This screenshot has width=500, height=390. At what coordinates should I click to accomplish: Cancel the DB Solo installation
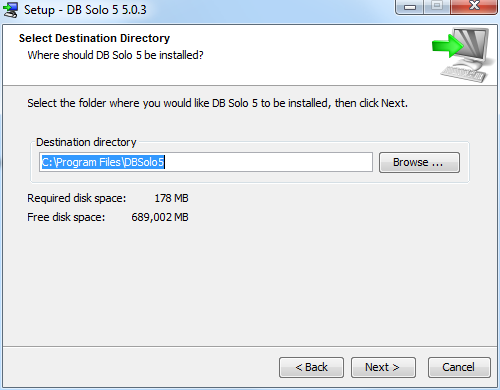pyautogui.click(x=459, y=367)
